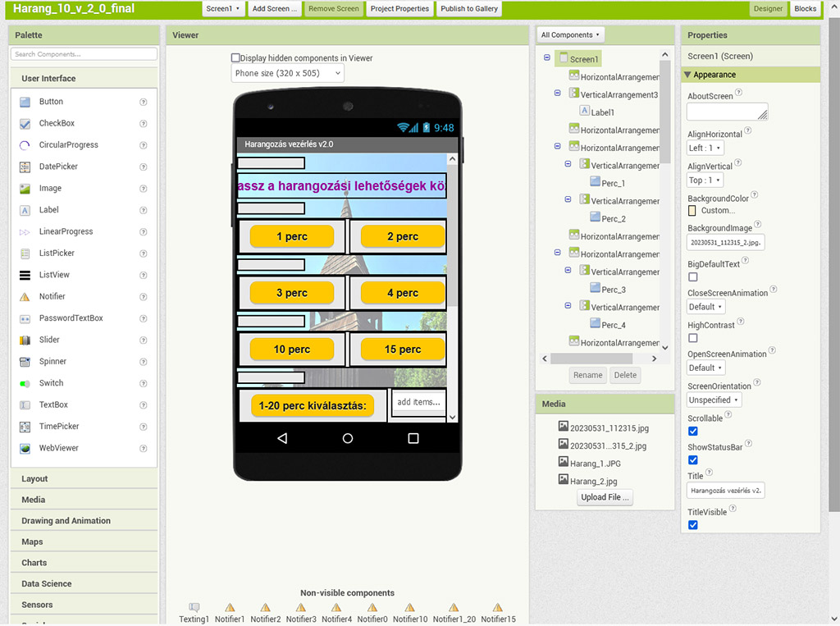Select the Switch component icon
The width and height of the screenshot is (840, 626).
pyautogui.click(x=25, y=384)
